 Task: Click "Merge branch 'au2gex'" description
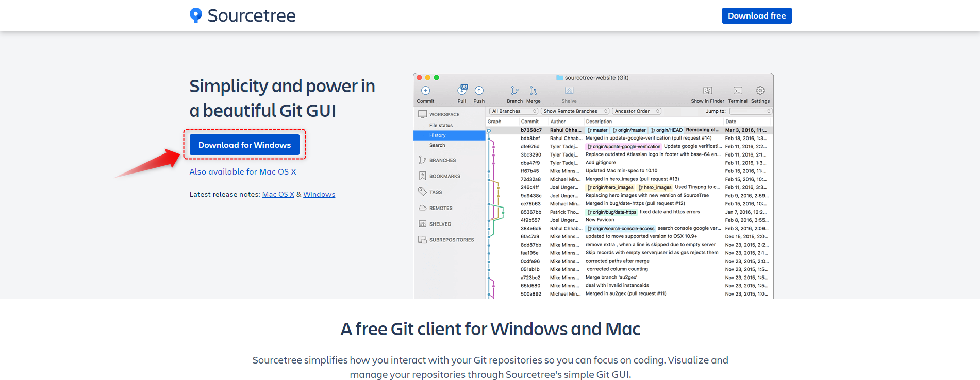(611, 278)
